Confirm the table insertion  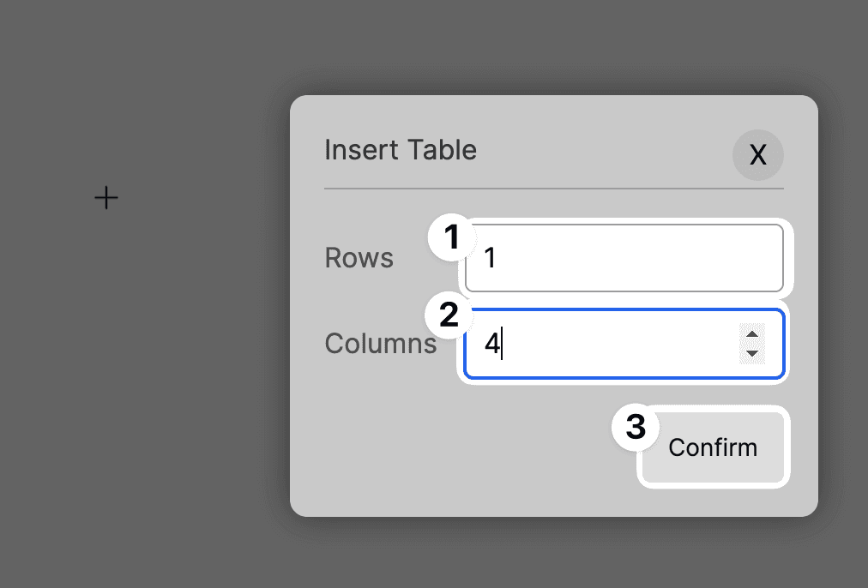coord(712,447)
